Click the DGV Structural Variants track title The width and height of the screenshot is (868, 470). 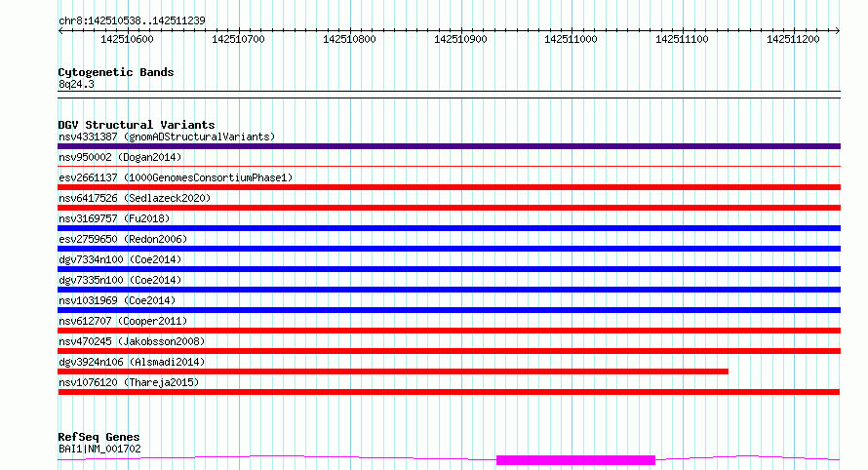tap(137, 125)
